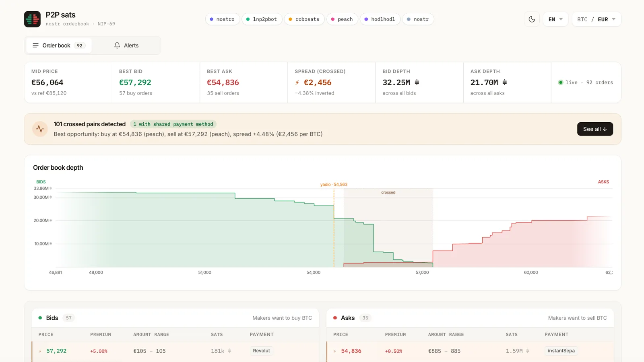Switch to the Order book tab
644x362 pixels.
(x=59, y=45)
